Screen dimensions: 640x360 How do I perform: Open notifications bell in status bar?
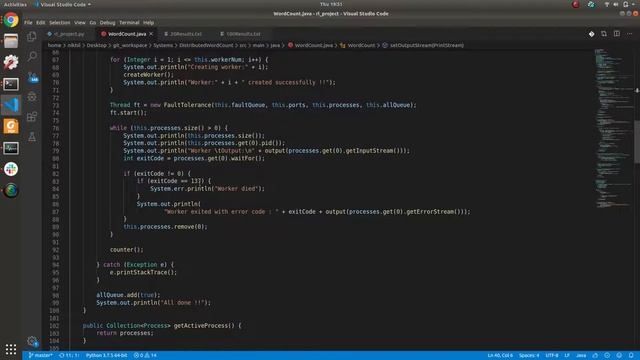tap(631, 356)
